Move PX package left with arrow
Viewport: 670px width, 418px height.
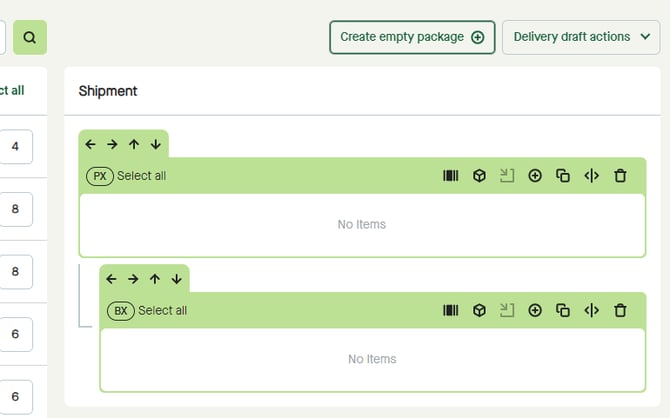coord(91,144)
